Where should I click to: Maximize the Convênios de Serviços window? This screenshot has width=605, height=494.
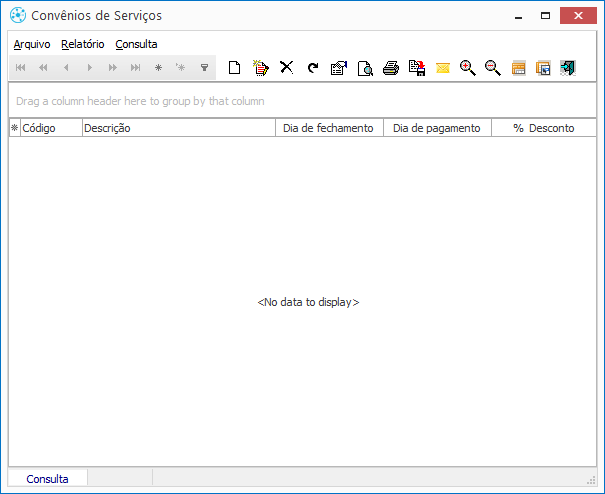tap(545, 16)
